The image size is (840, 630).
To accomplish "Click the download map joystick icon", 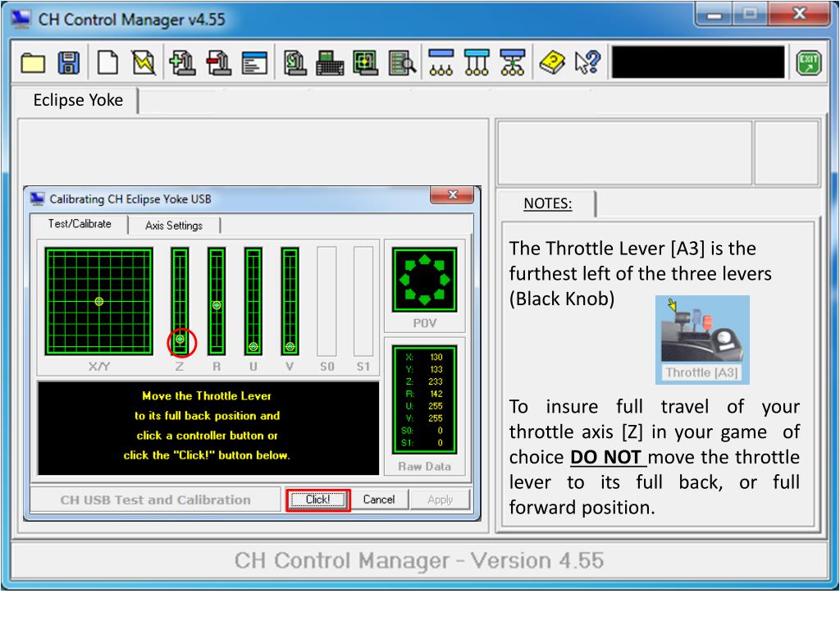I will pyautogui.click(x=294, y=63).
